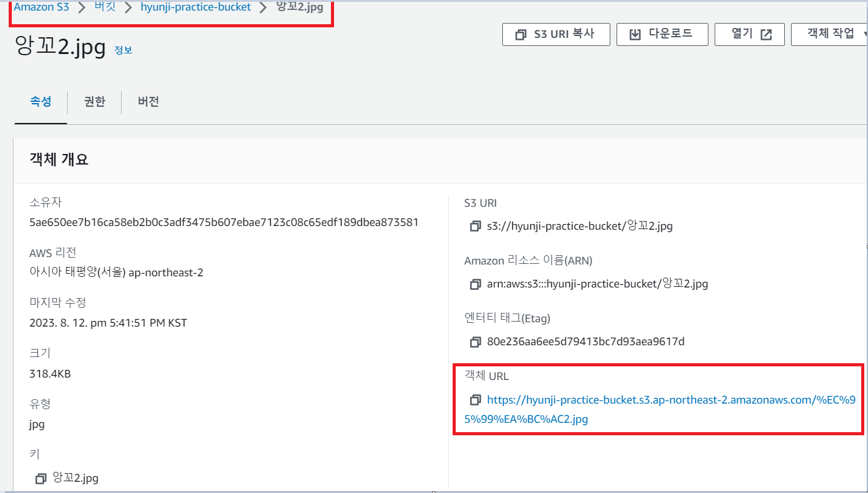The width and height of the screenshot is (868, 493).
Task: Switch to the 속성 tab
Action: click(x=41, y=102)
